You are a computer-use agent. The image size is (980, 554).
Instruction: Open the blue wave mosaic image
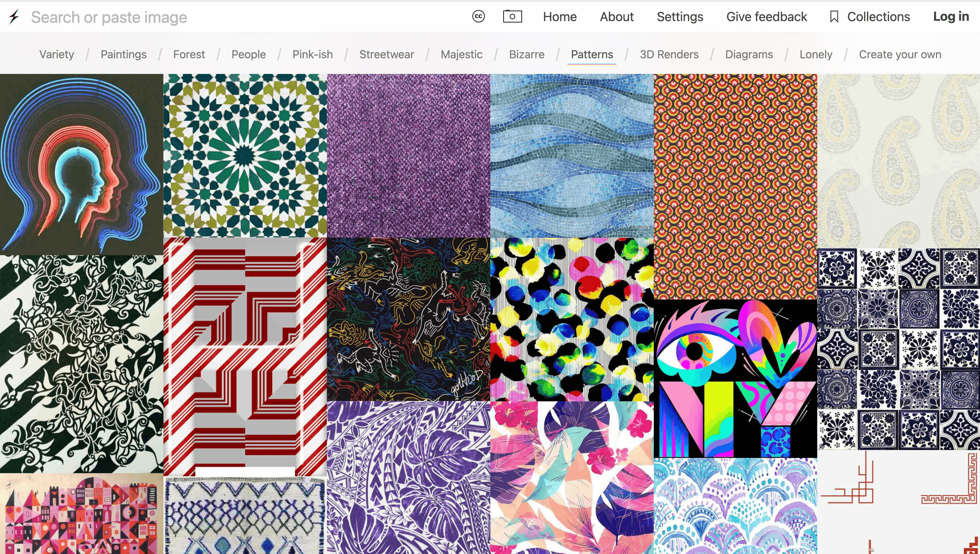point(571,155)
